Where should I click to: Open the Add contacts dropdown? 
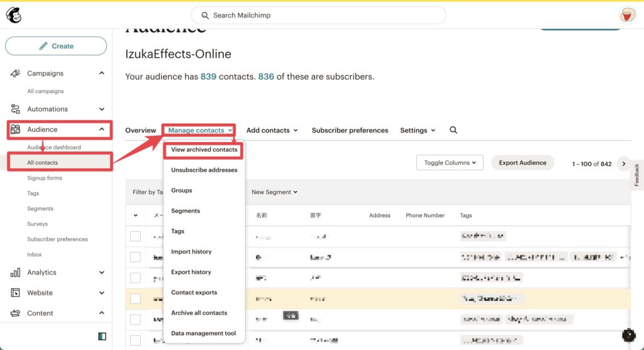point(272,130)
